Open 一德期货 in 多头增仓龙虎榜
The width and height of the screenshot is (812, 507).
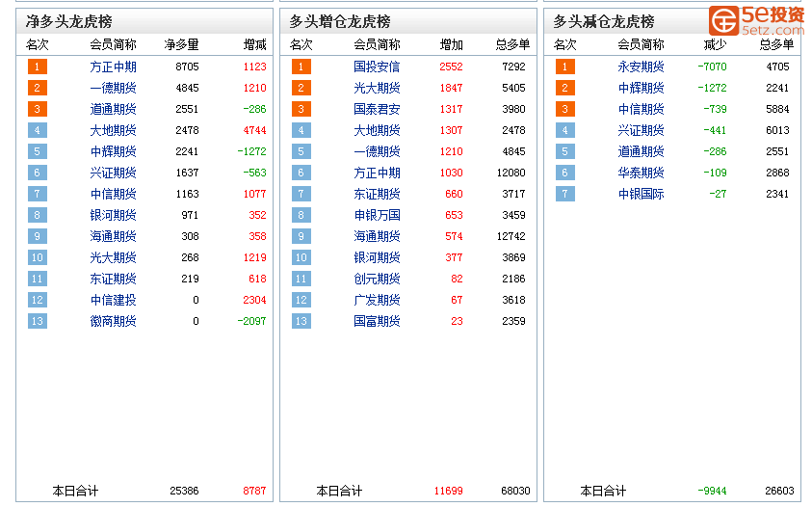coord(377,151)
